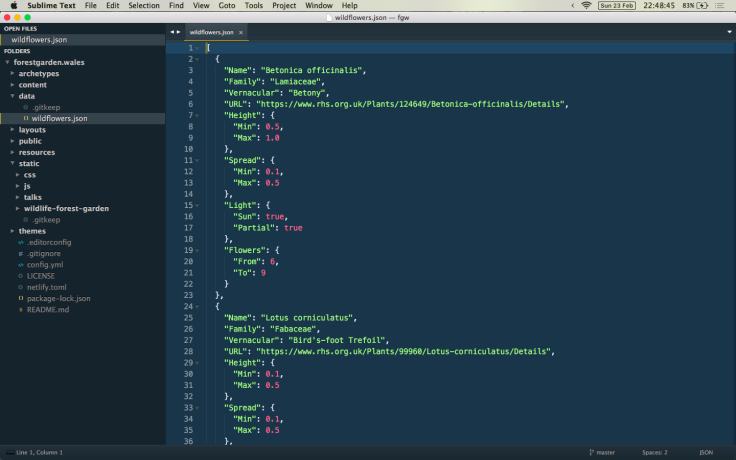Expand the layouts folder
This screenshot has width=736, height=460.
[x=12, y=130]
